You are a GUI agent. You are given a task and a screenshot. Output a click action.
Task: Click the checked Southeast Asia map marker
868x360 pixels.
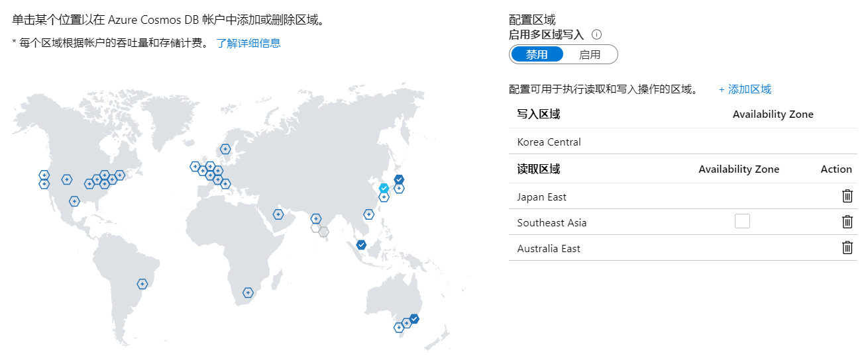click(361, 245)
